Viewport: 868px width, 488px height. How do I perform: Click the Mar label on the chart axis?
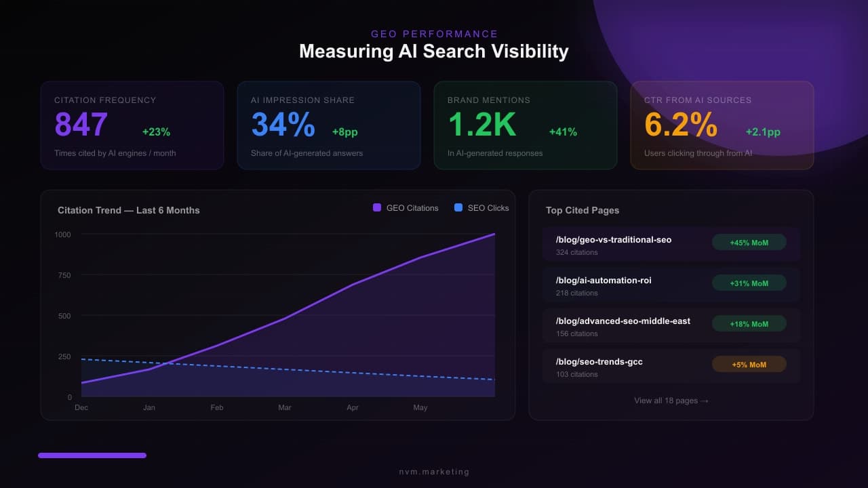pos(285,407)
